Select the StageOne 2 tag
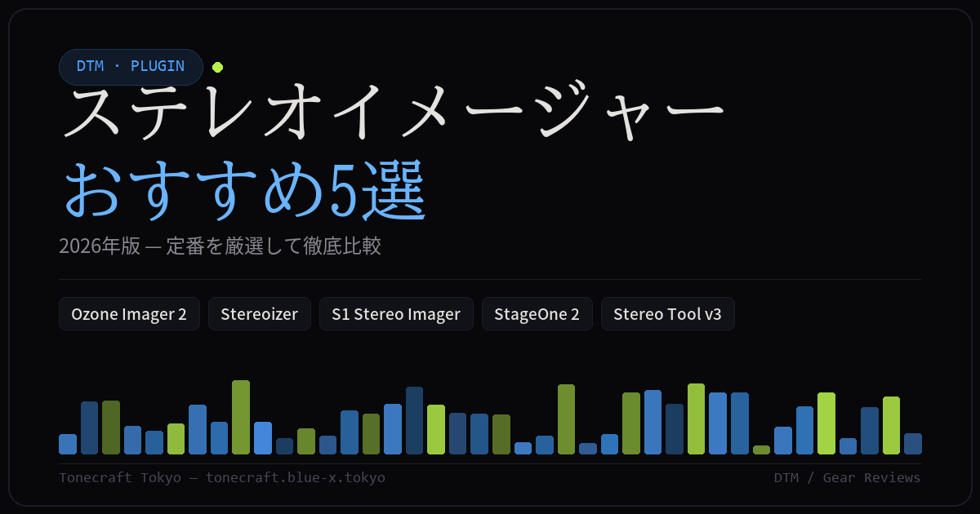Image resolution: width=980 pixels, height=514 pixels. tap(537, 314)
